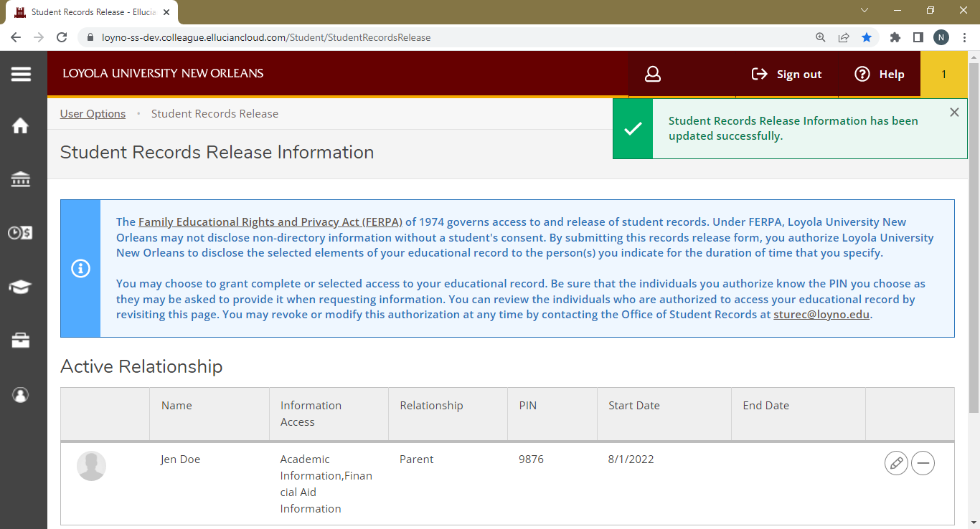Open Financial Information from the bank icon
This screenshot has height=529, width=980.
click(x=21, y=179)
